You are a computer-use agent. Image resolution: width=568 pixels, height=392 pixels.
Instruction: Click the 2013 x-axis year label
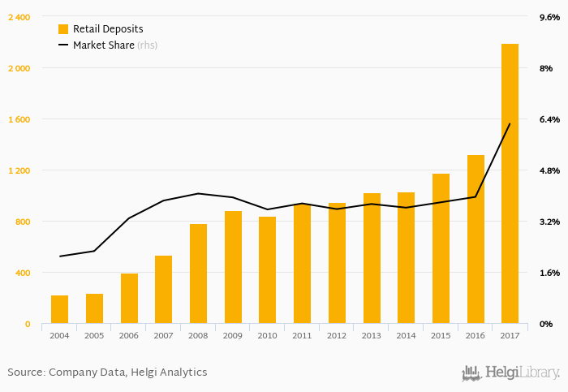(371, 335)
